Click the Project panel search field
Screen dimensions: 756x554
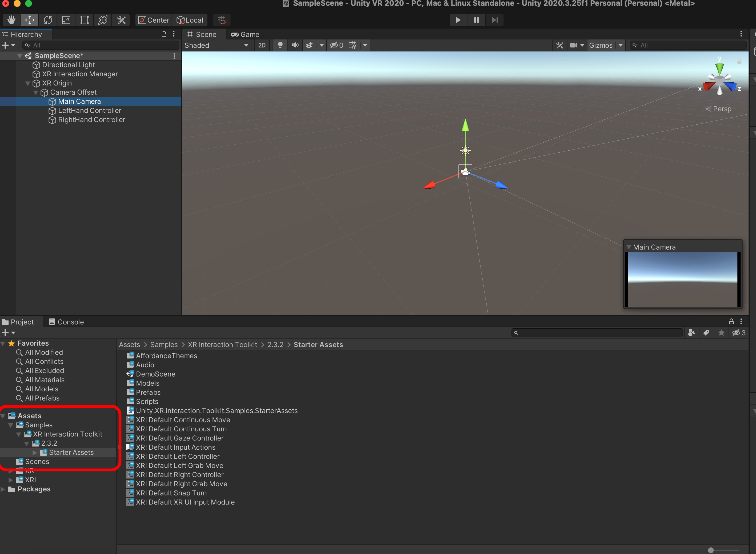point(598,333)
